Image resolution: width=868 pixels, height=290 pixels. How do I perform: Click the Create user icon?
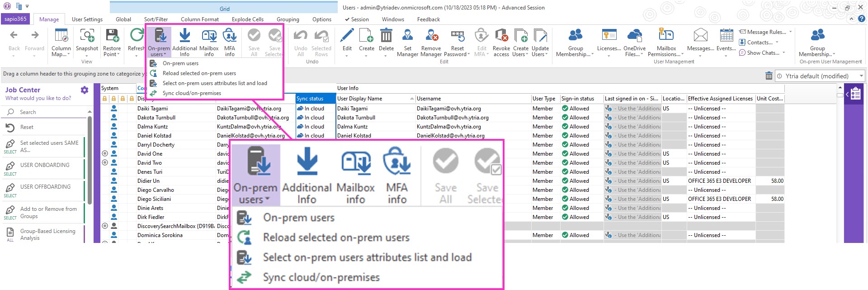click(366, 35)
